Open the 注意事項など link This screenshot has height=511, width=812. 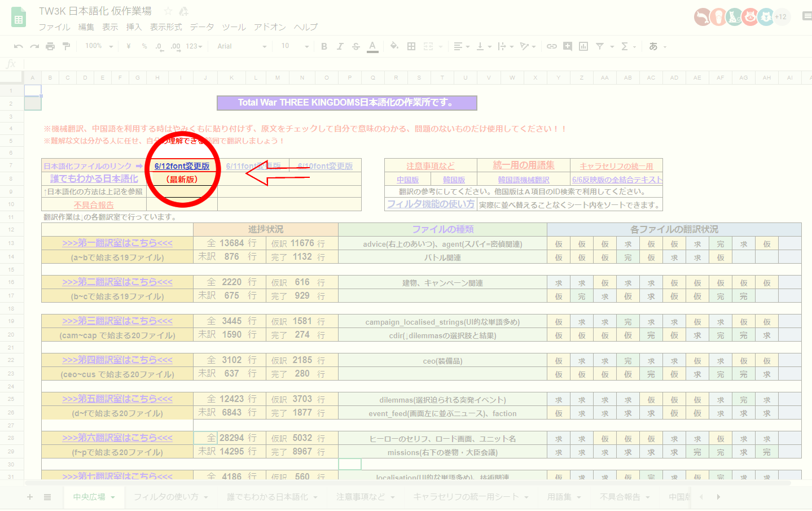431,166
